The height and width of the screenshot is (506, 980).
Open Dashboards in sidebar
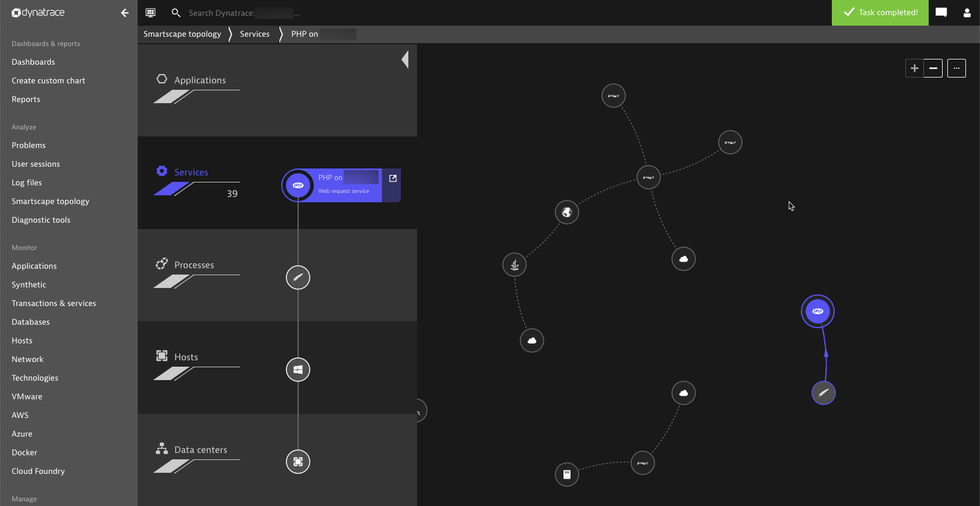[33, 62]
